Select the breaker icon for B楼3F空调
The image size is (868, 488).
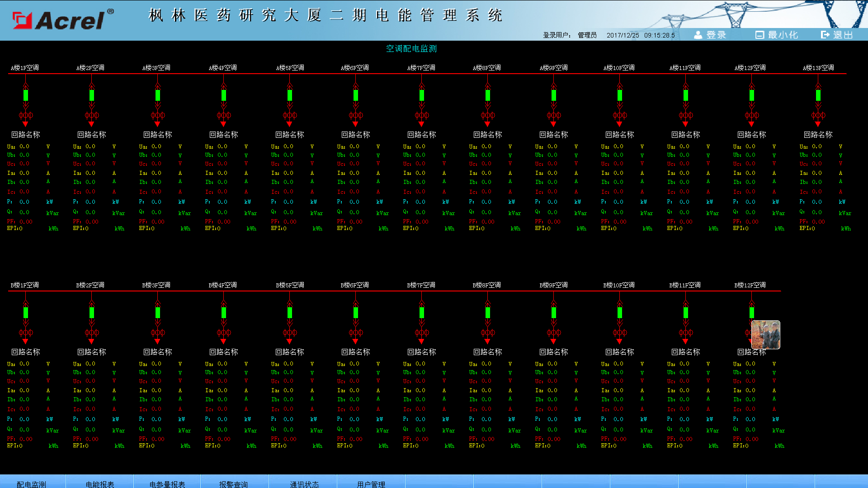[x=158, y=313]
